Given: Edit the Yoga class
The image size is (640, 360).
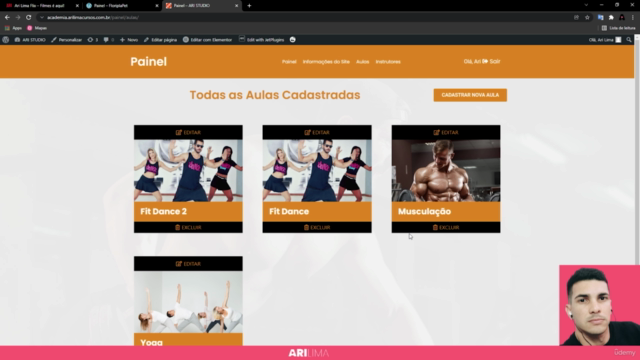Looking at the screenshot, I should [x=188, y=264].
